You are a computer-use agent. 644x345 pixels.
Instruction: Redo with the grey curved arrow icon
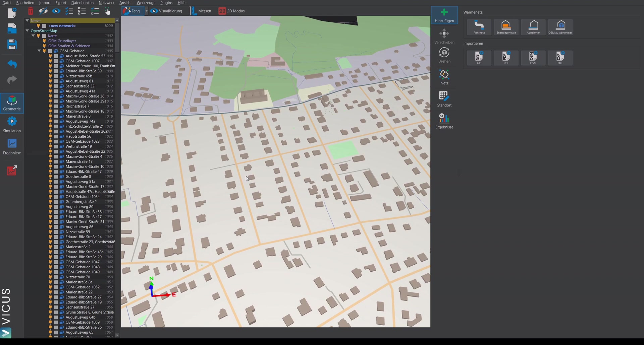pyautogui.click(x=12, y=80)
